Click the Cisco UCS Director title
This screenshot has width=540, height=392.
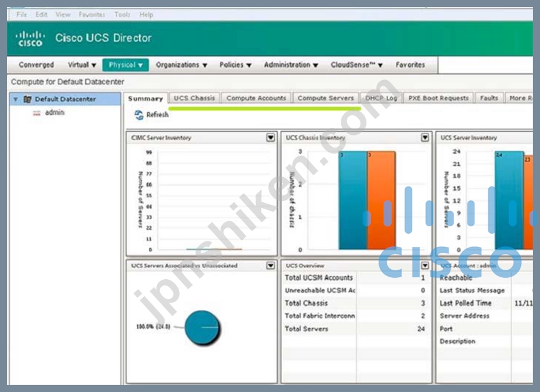pyautogui.click(x=103, y=38)
